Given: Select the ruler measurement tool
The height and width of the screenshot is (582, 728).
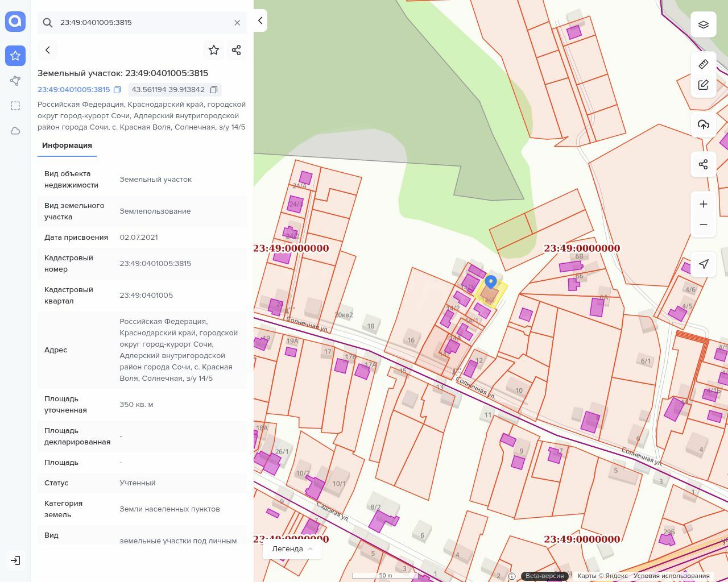Looking at the screenshot, I should click(704, 64).
